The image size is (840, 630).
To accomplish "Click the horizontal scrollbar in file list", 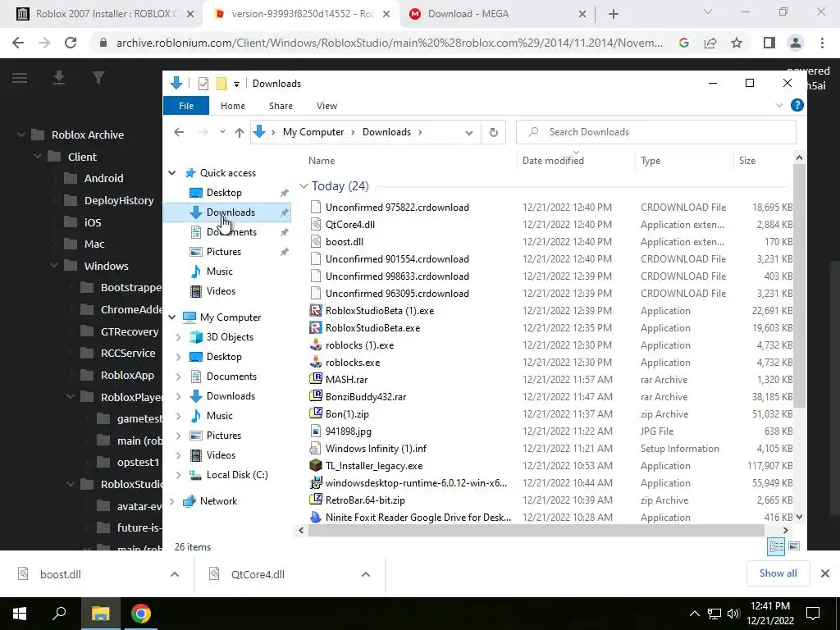I will tap(536, 531).
